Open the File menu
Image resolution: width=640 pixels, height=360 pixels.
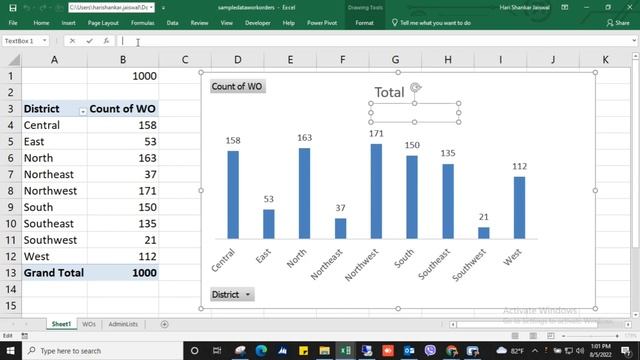[x=13, y=23]
